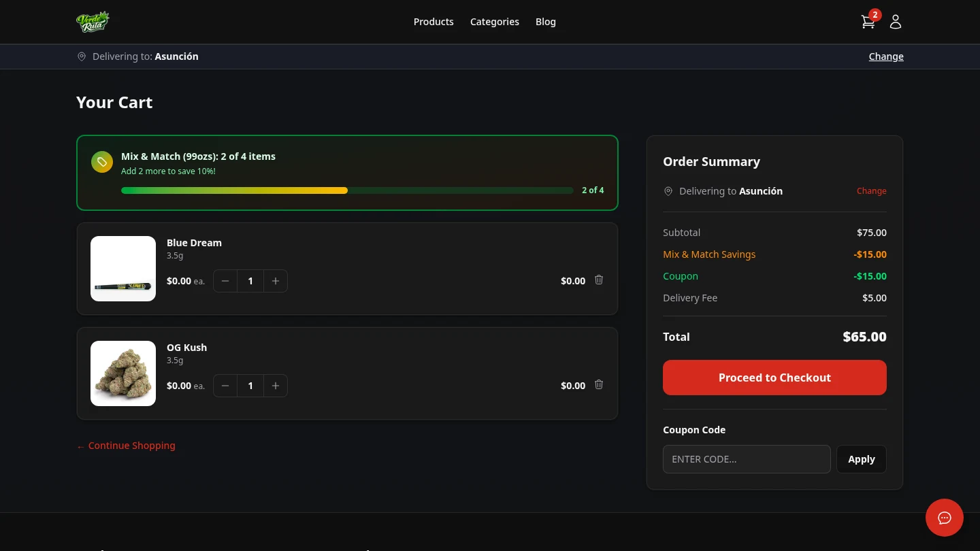Go to the Blog page
The height and width of the screenshot is (551, 980).
pos(546,22)
